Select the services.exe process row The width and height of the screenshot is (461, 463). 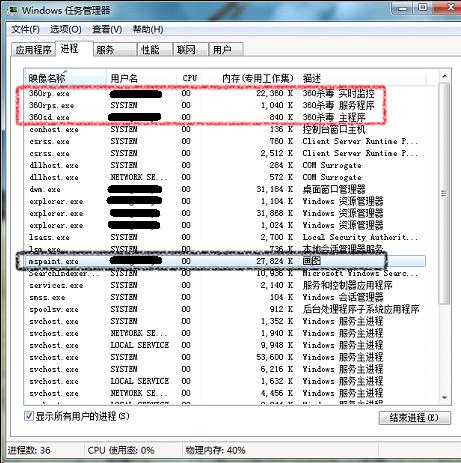tap(225, 285)
